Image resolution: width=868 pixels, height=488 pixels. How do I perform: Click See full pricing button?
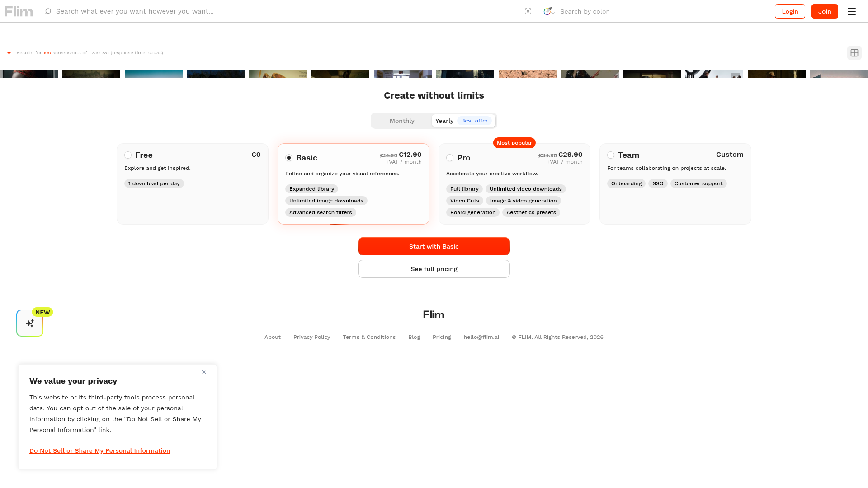434,269
